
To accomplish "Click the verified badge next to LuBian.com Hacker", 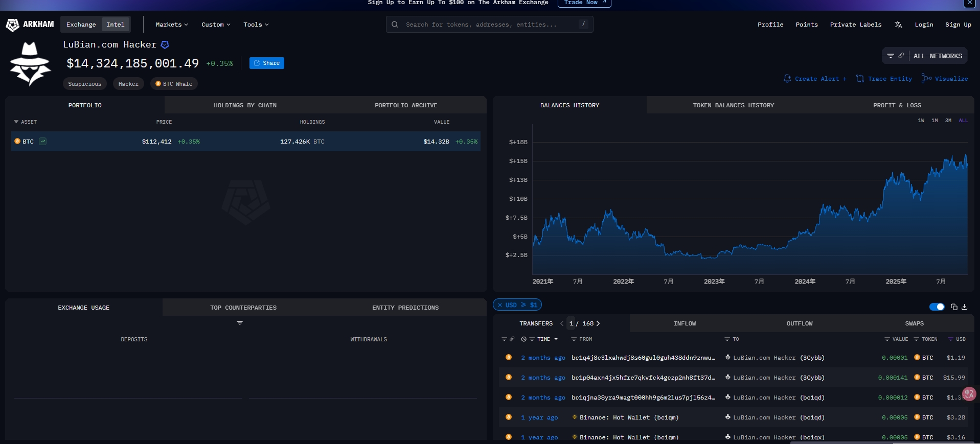I will pyautogui.click(x=165, y=45).
